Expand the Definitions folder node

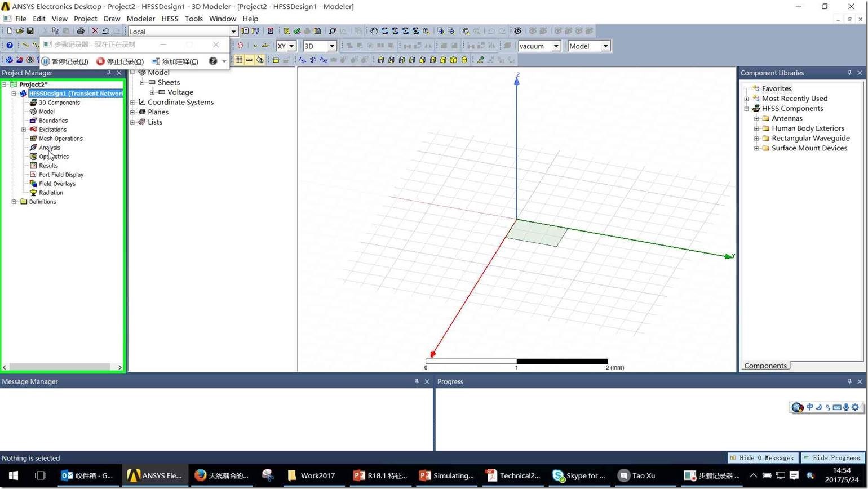[14, 202]
